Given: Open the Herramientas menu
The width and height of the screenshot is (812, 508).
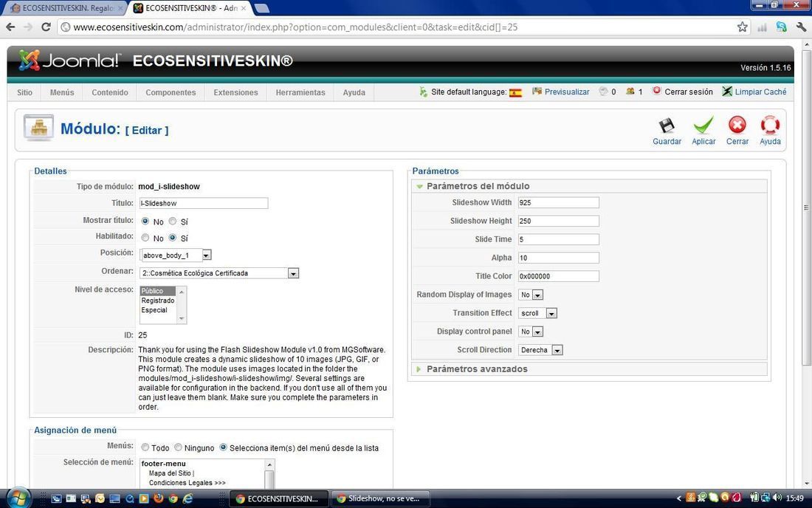Looking at the screenshot, I should pyautogui.click(x=300, y=92).
